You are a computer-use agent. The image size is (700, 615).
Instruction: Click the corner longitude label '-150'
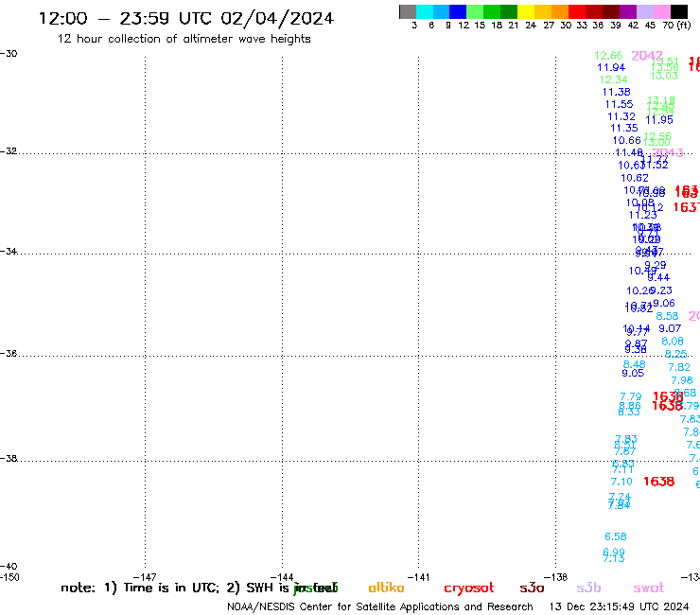pos(9,577)
